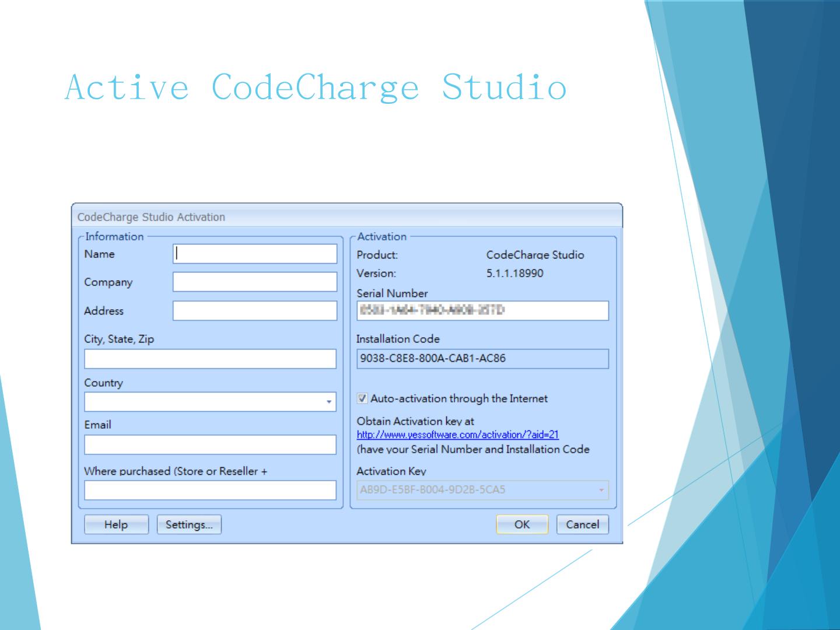The height and width of the screenshot is (630, 840).
Task: Click the Name input field
Action: tap(255, 254)
